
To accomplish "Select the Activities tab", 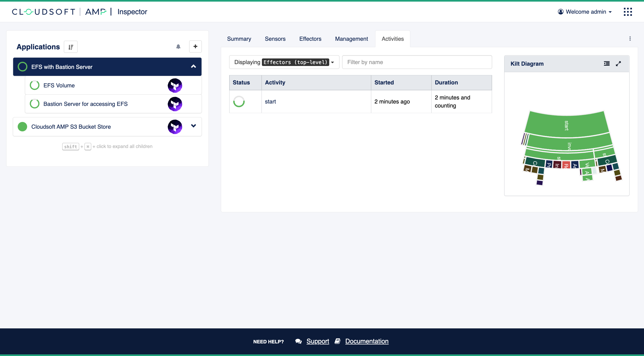I will 393,39.
